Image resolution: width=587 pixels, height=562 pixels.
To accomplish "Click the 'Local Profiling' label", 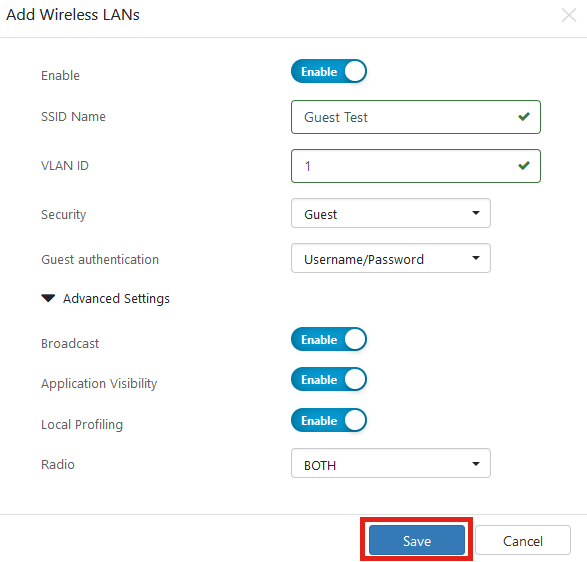I will [x=82, y=424].
